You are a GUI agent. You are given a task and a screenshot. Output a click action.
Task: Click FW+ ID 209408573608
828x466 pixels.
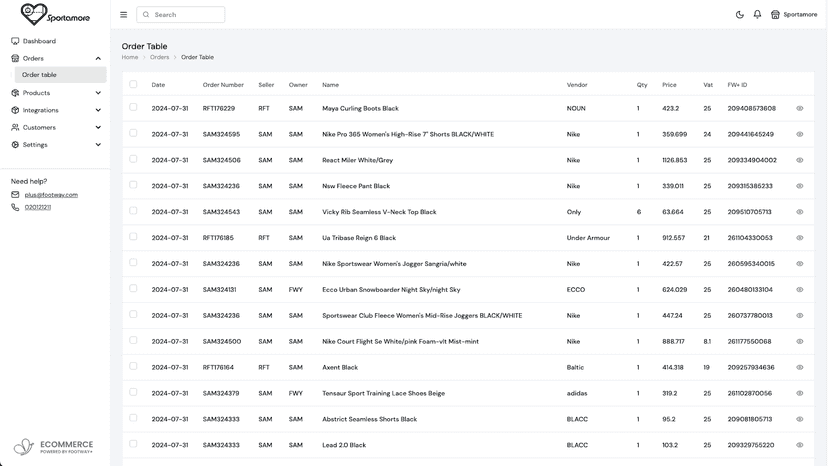(x=751, y=108)
